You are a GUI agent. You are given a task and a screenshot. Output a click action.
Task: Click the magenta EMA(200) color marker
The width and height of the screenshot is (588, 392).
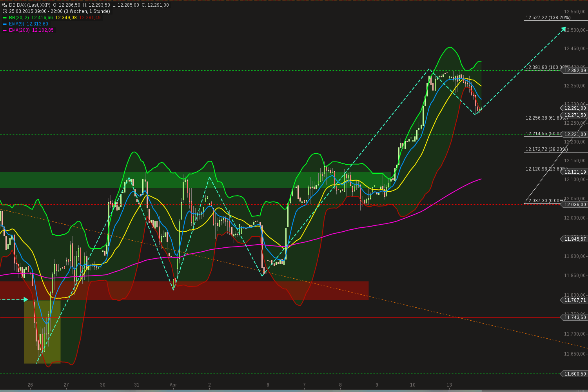click(x=5, y=30)
